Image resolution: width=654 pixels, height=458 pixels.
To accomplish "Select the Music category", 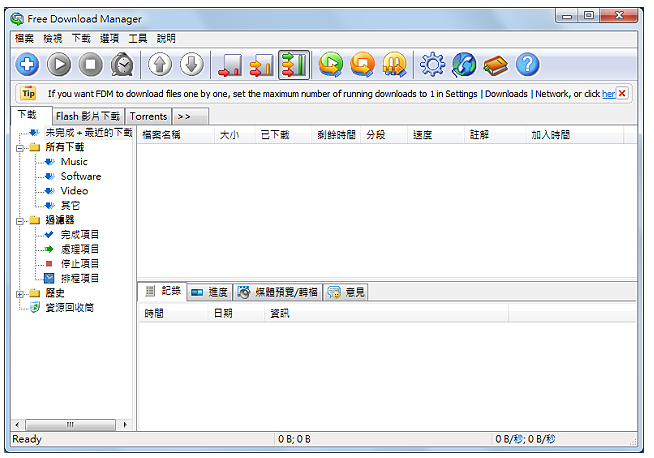I will point(74,162).
